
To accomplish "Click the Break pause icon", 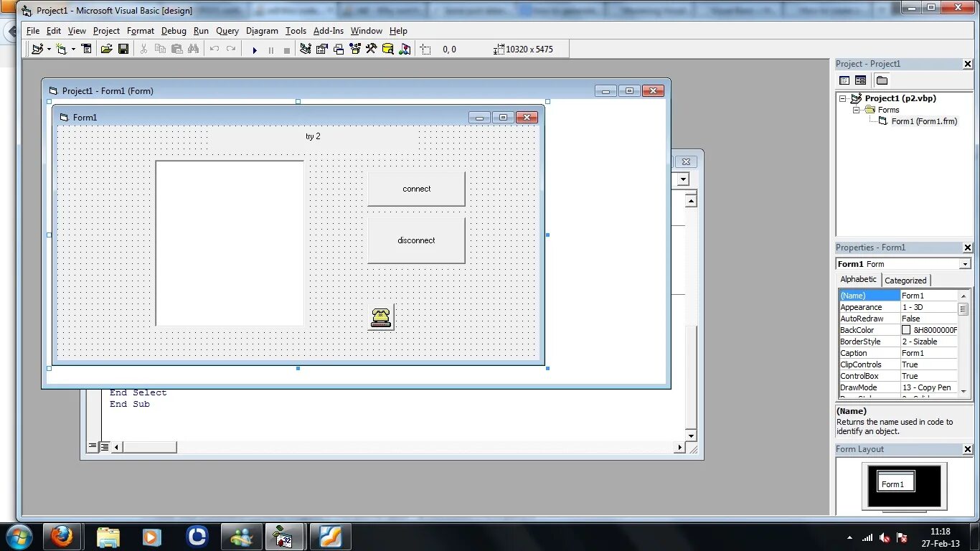I will [x=270, y=50].
